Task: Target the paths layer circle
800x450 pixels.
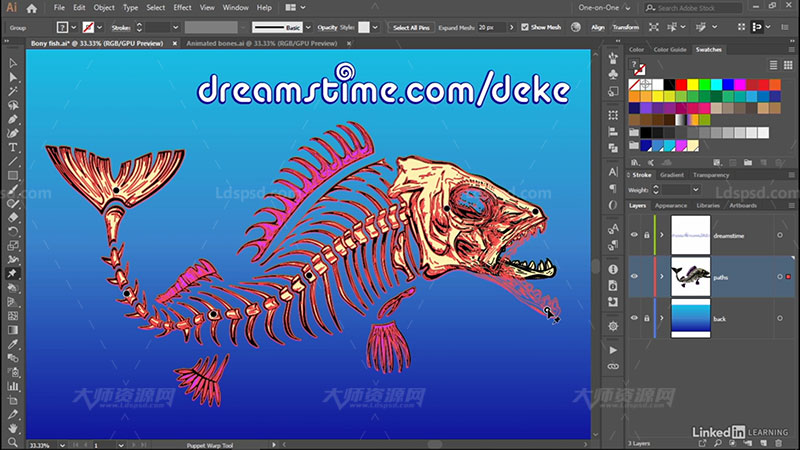Action: pyautogui.click(x=780, y=277)
